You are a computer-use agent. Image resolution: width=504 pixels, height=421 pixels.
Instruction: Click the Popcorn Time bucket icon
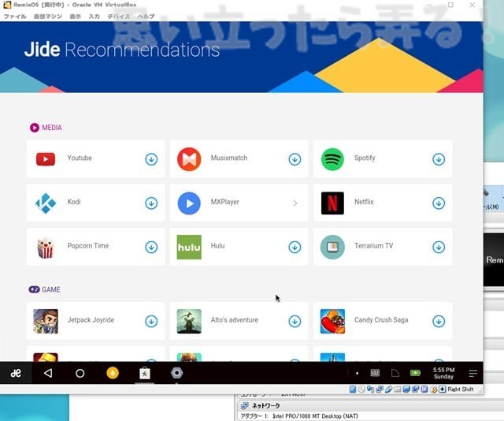[45, 248]
